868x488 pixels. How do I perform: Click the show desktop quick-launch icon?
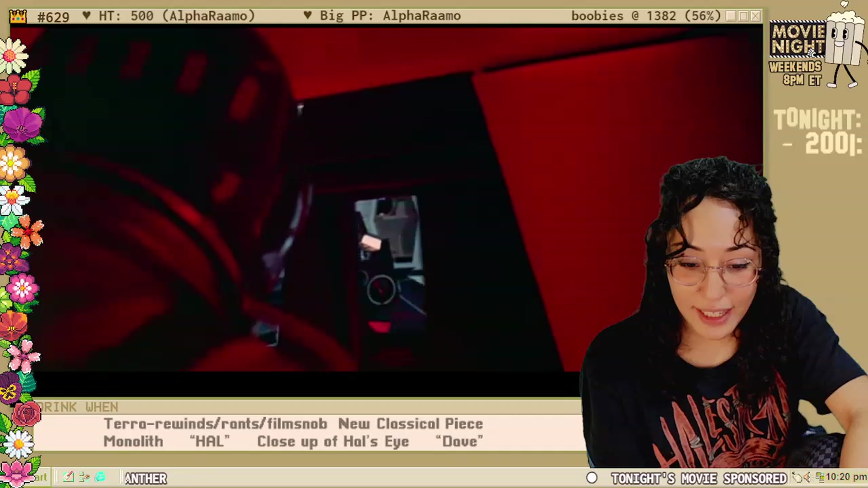[x=84, y=477]
